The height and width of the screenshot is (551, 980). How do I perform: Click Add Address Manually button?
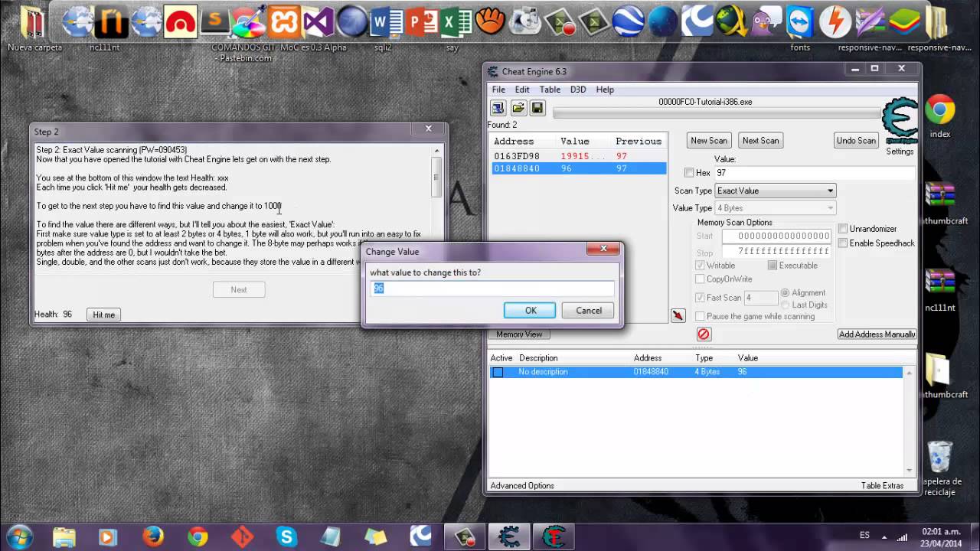[x=877, y=334]
